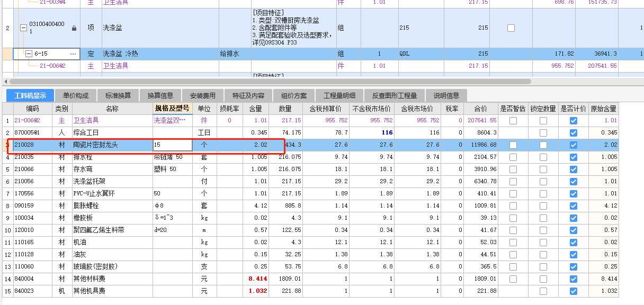The image size is (644, 305).
Task: Select the 207541.55 合价 cell in lower table
Action: [482, 121]
